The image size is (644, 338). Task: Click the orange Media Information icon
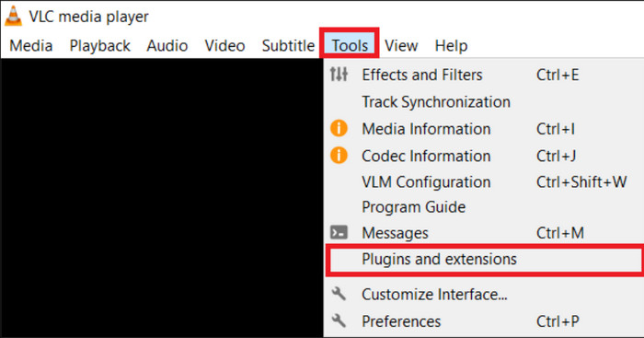(339, 128)
